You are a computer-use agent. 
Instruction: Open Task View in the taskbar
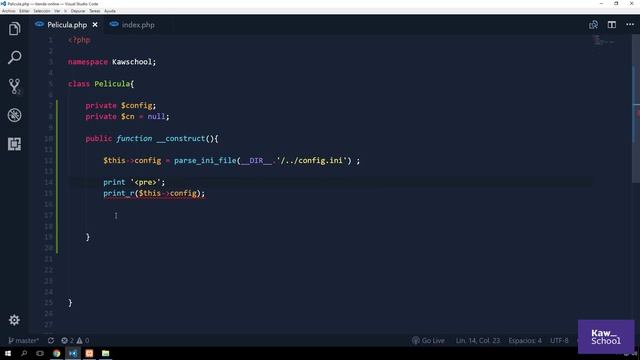coord(40,353)
